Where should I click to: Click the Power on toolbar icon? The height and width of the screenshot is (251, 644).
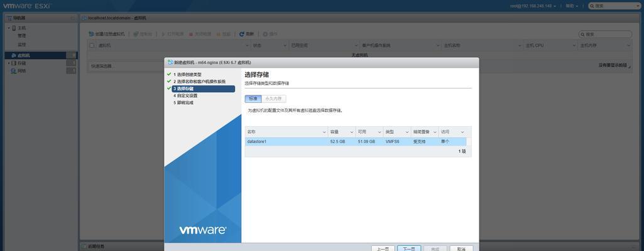pos(164,34)
